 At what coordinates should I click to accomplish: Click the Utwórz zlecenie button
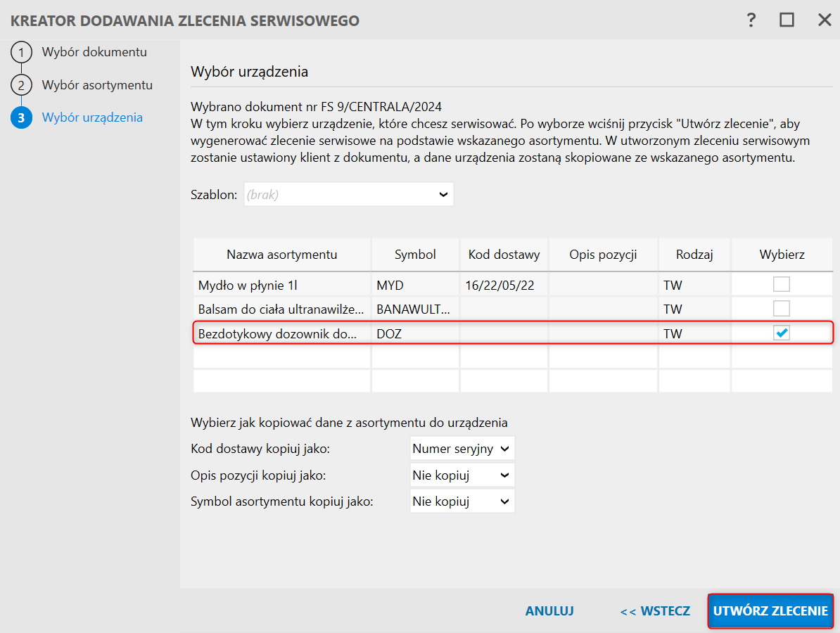pos(770,611)
